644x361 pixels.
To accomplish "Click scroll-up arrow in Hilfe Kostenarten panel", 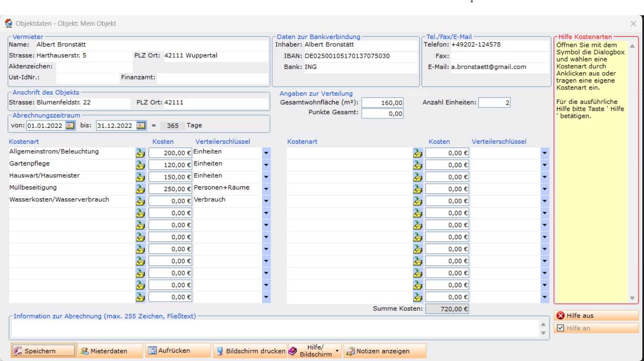I will pyautogui.click(x=632, y=46).
